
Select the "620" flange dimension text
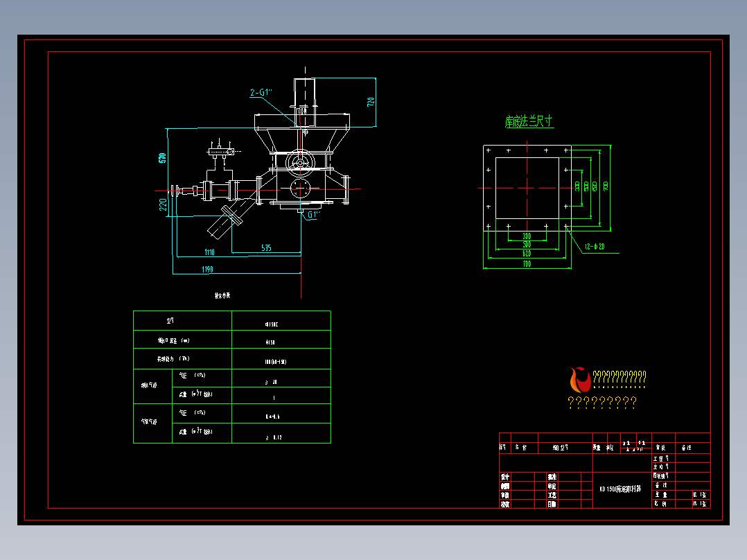527,254
